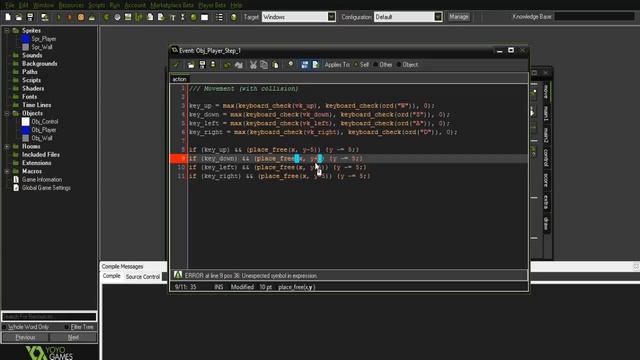Viewport: 640px width, 360px height.
Task: Run the game in debug mode
Action: [x=69, y=17]
